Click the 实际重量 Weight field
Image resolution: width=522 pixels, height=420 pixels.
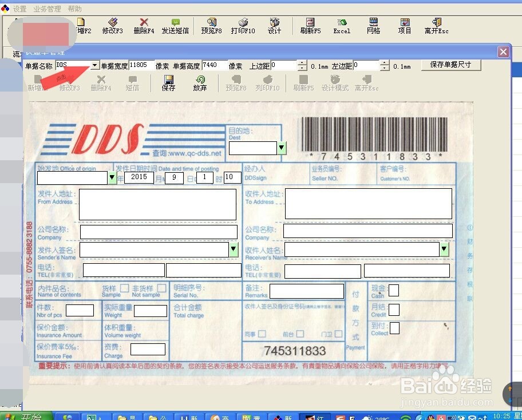[151, 311]
